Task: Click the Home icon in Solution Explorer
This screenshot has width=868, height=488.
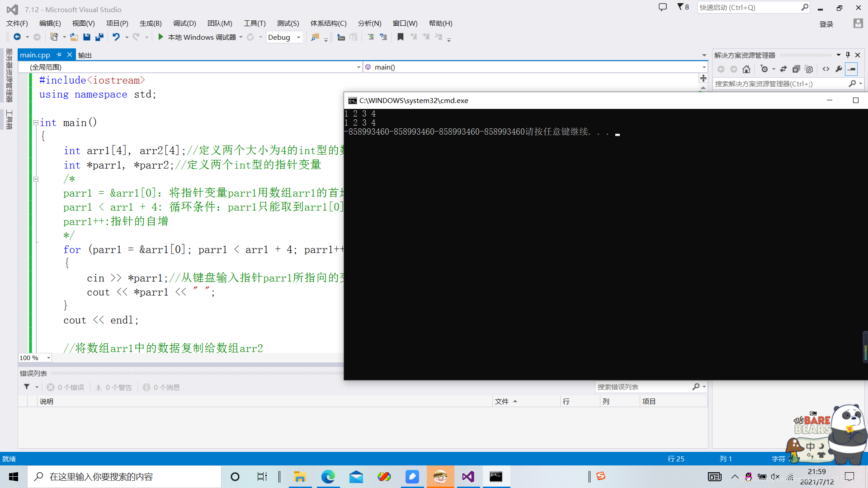Action: (746, 69)
